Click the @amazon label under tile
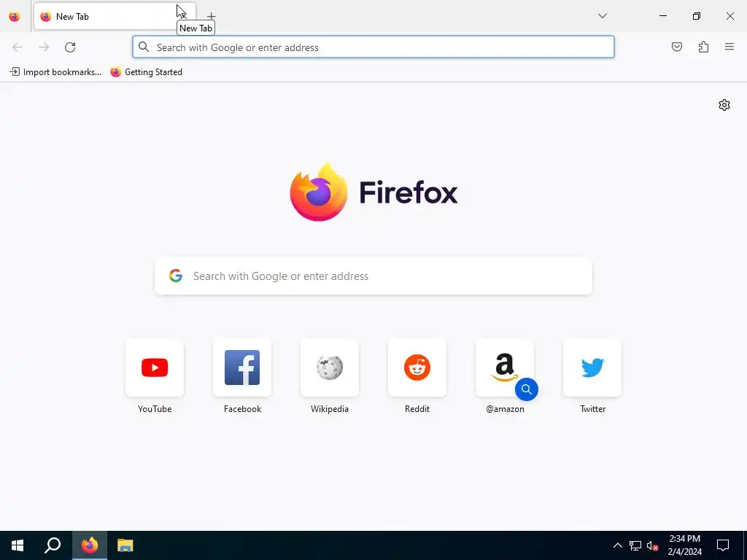The width and height of the screenshot is (747, 560). point(505,408)
